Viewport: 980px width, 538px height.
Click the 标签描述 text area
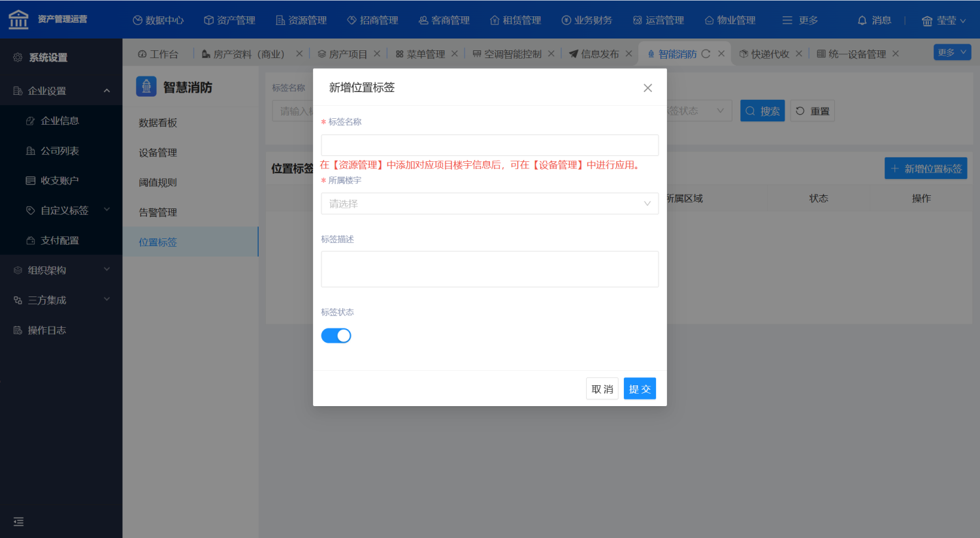(x=489, y=269)
